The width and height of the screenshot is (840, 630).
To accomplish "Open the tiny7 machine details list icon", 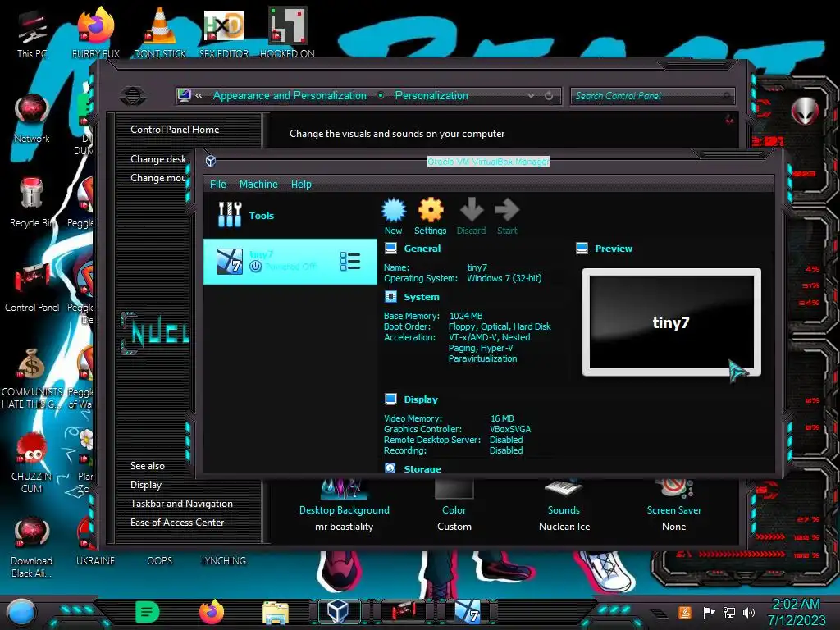I will pos(350,262).
